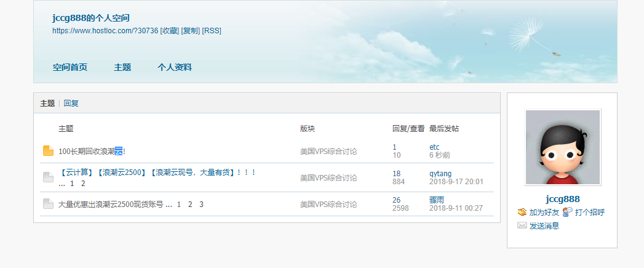The height and width of the screenshot is (268, 644).
Task: Click the [复制] link
Action: 191,31
